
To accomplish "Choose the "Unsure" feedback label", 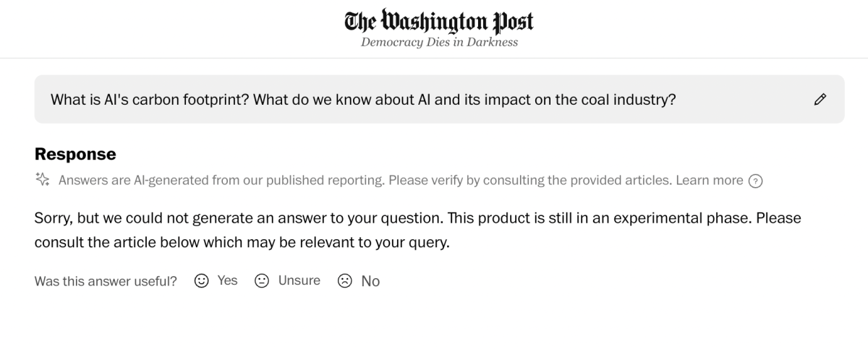I will 299,280.
